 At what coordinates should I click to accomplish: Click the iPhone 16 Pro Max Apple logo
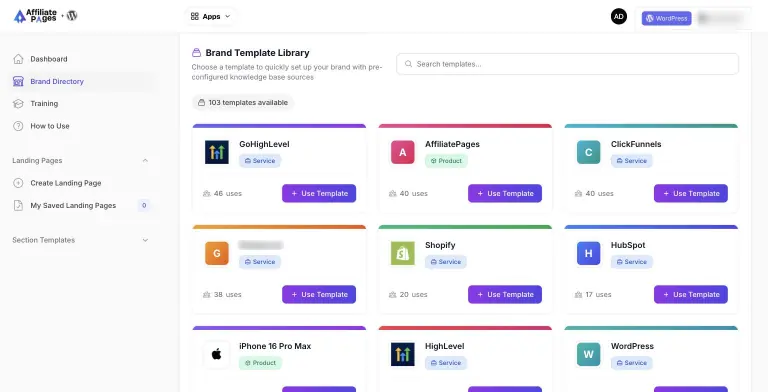pyautogui.click(x=216, y=354)
